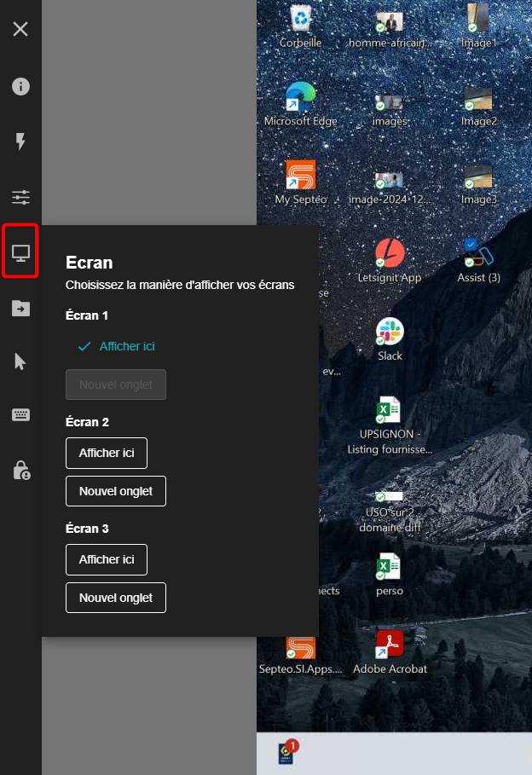This screenshot has height=775, width=532.
Task: Select the homme-africain image file
Action: click(390, 30)
